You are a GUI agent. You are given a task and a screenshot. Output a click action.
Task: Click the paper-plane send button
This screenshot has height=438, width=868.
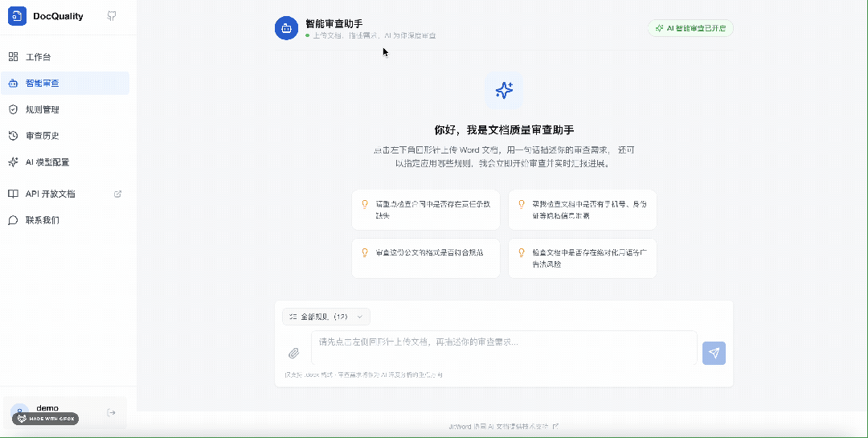[714, 354]
